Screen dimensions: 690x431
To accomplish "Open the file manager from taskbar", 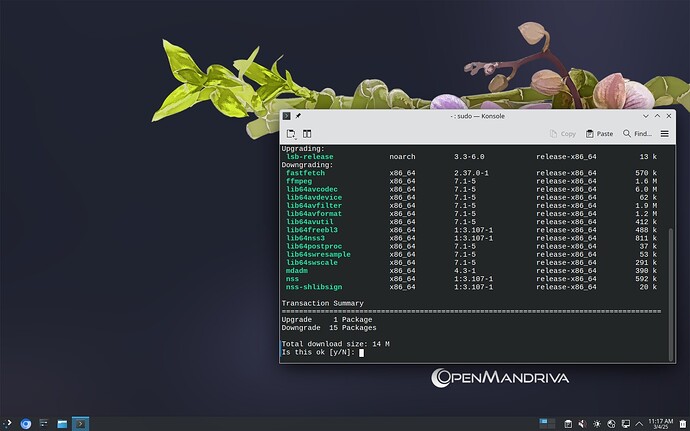I will (62, 423).
